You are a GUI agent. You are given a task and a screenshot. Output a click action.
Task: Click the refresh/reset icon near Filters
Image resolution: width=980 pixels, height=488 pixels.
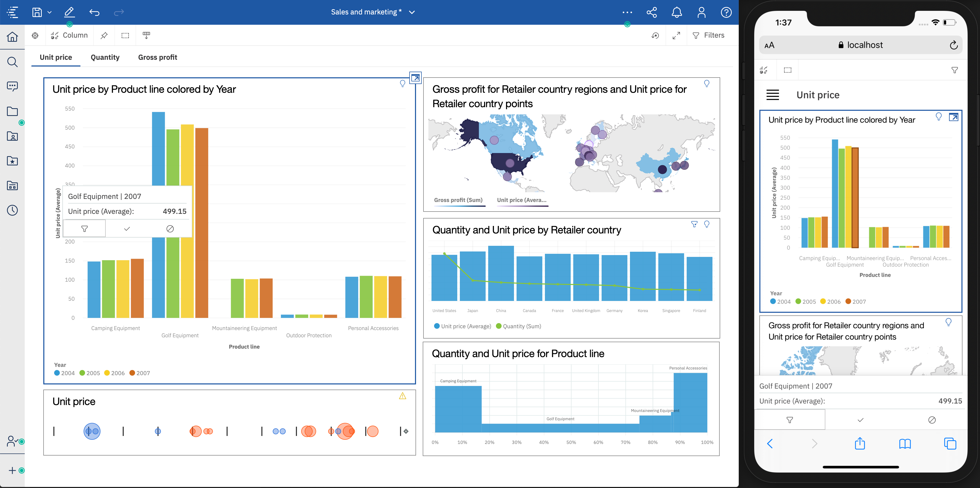click(x=655, y=35)
